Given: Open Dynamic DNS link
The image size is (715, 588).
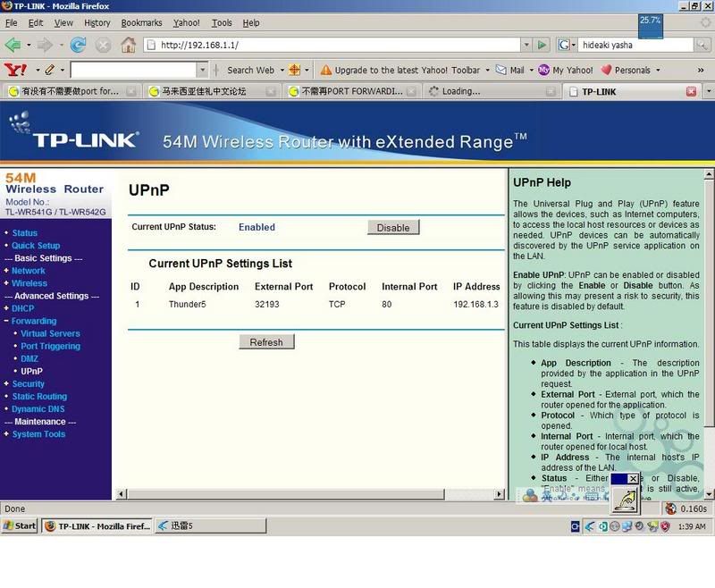Looking at the screenshot, I should [38, 409].
